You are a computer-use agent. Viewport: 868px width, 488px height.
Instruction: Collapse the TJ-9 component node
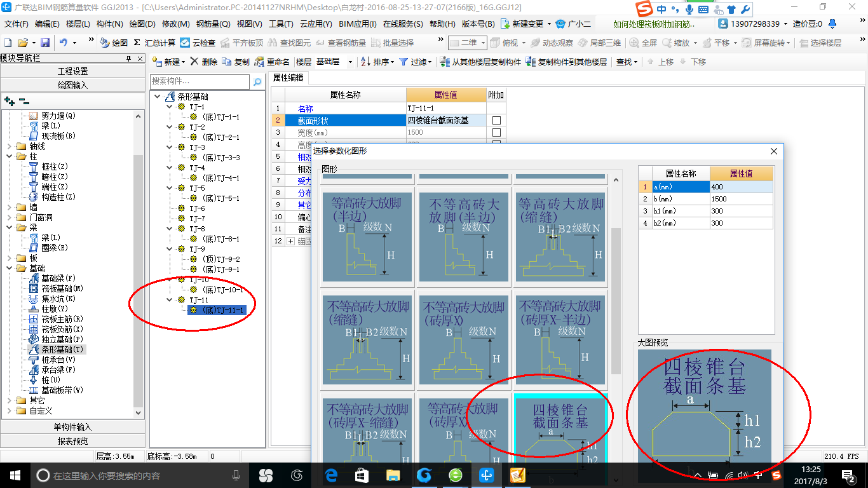[x=170, y=249]
